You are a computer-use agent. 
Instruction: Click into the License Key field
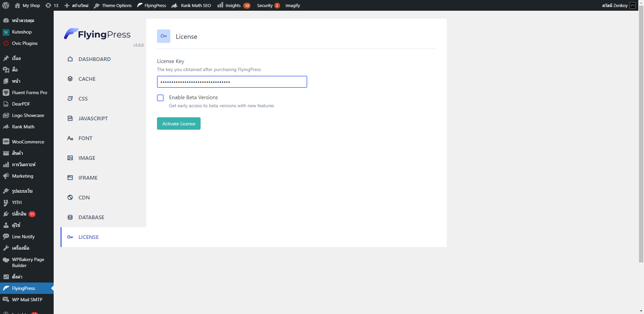click(232, 82)
